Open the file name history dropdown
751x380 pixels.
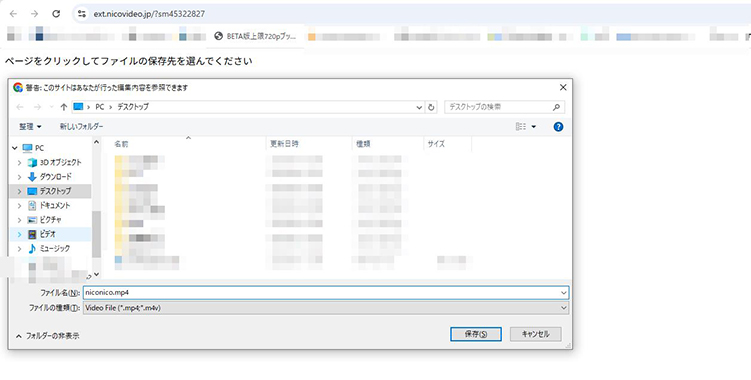coord(564,292)
